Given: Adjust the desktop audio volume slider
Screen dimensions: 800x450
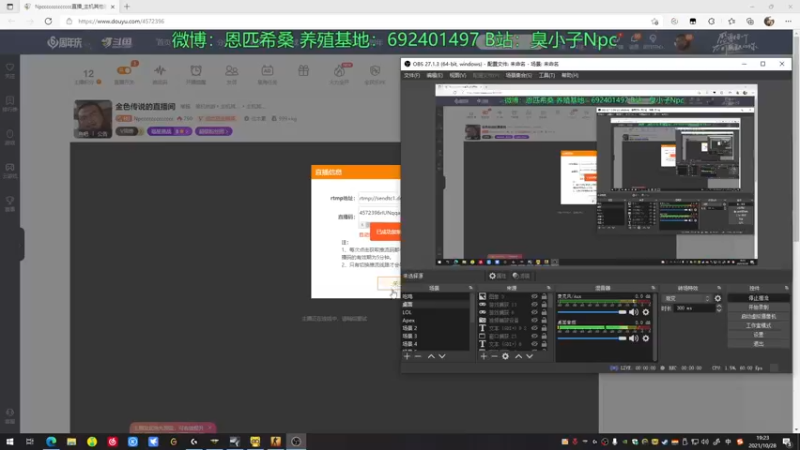Looking at the screenshot, I should pyautogui.click(x=592, y=338).
